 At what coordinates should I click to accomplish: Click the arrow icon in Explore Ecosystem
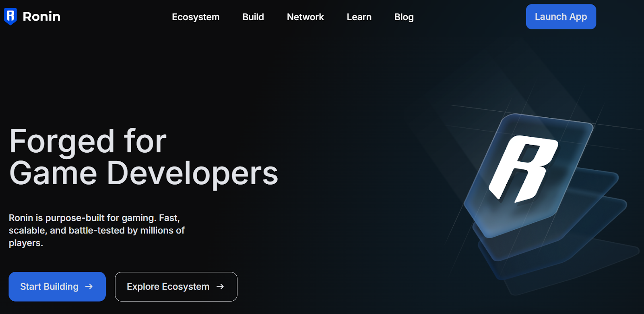pyautogui.click(x=220, y=287)
